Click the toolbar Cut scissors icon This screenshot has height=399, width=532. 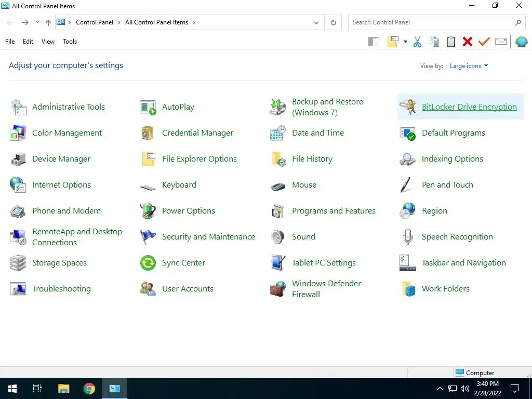[417, 42]
